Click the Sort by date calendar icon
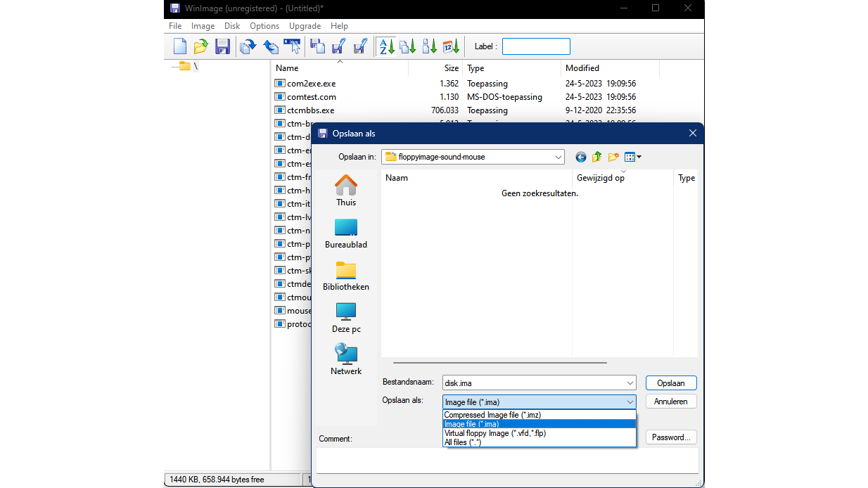Viewport: 868px width, 488px height. tap(452, 46)
